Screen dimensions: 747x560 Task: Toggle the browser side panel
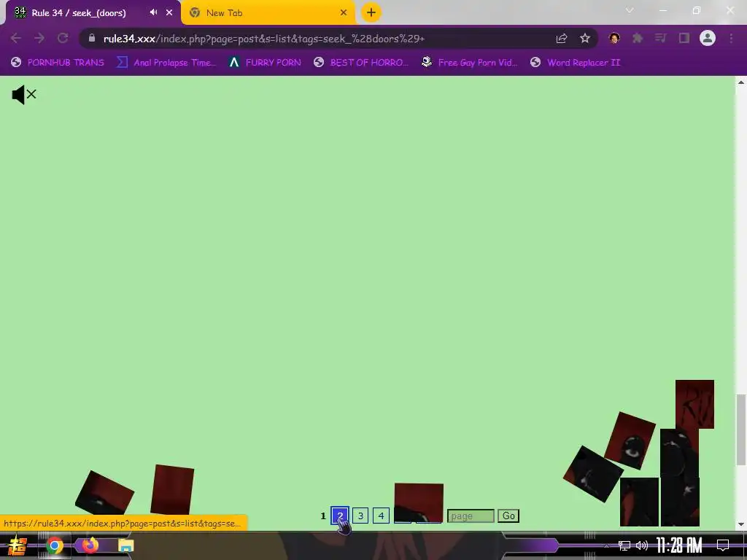(684, 38)
